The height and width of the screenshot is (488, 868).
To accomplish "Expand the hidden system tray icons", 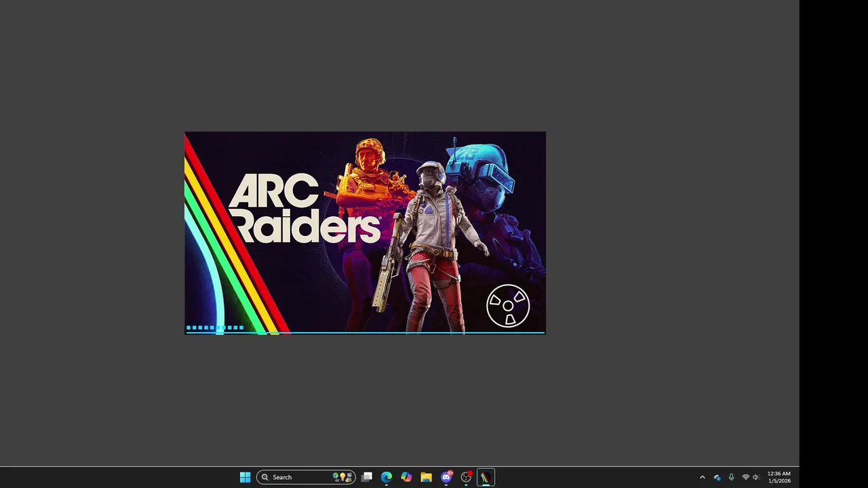I will pyautogui.click(x=702, y=477).
